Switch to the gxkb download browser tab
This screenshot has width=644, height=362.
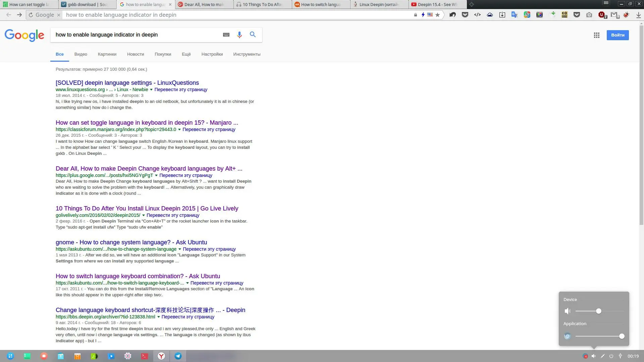point(87,5)
